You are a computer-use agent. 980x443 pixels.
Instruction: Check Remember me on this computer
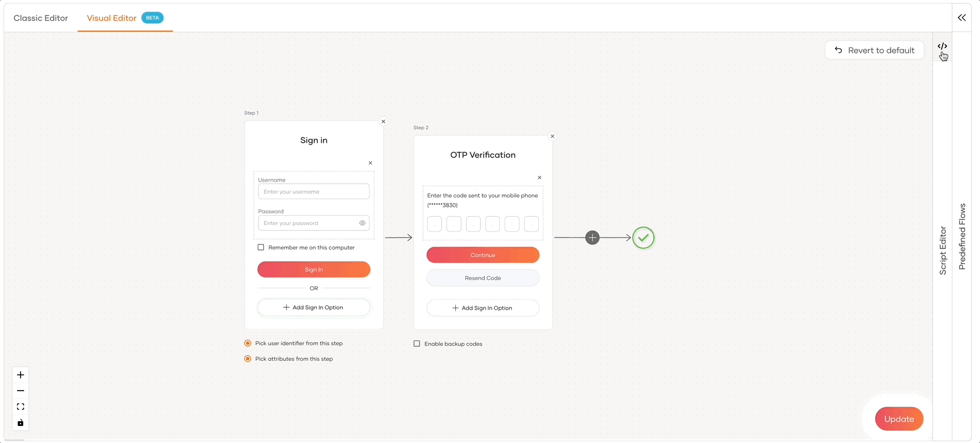click(261, 247)
